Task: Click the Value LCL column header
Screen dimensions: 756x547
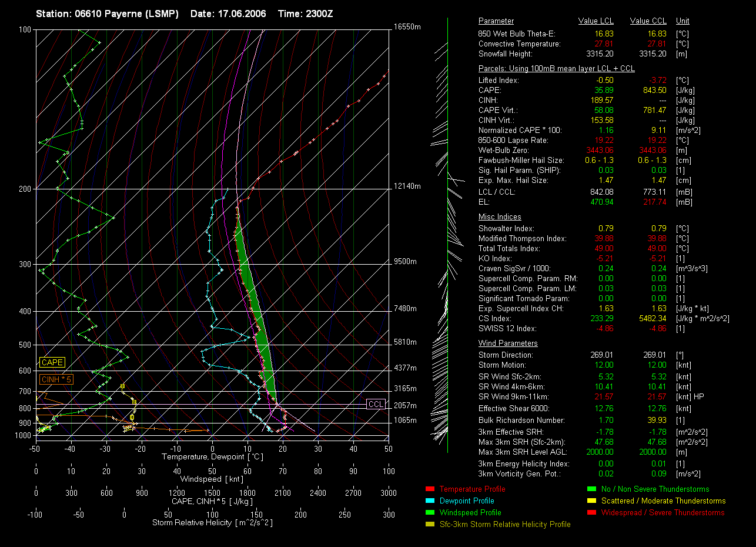Action: [596, 21]
